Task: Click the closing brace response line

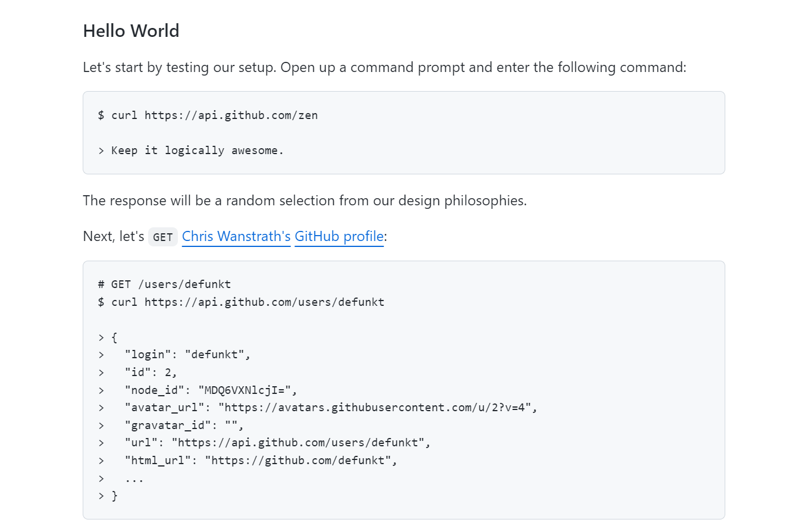Action: click(115, 495)
